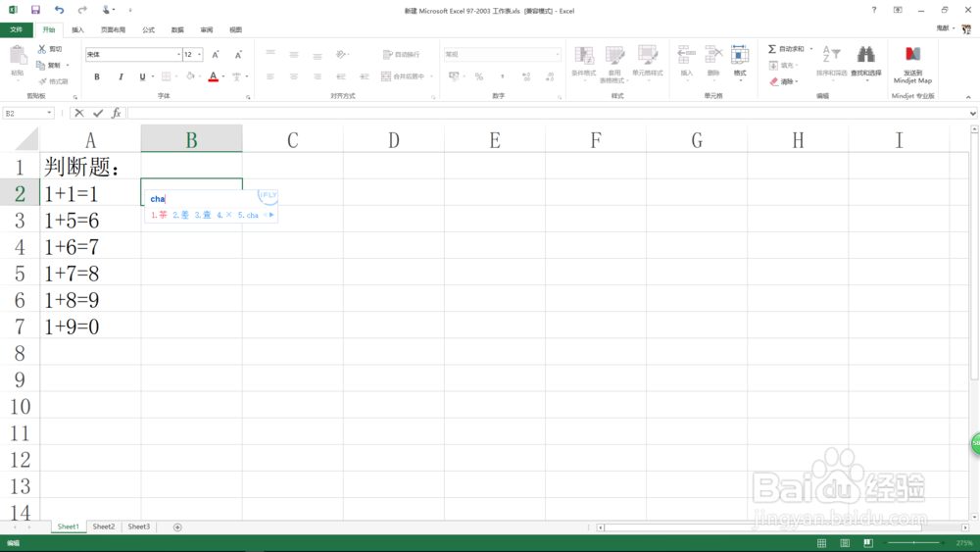
Task: Send to Mindjet Map
Action: (912, 65)
